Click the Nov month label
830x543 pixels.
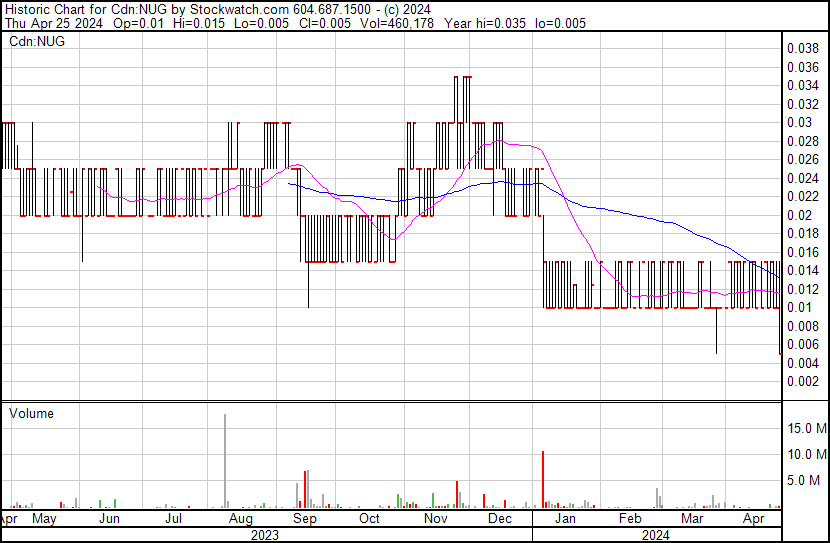coord(435,519)
